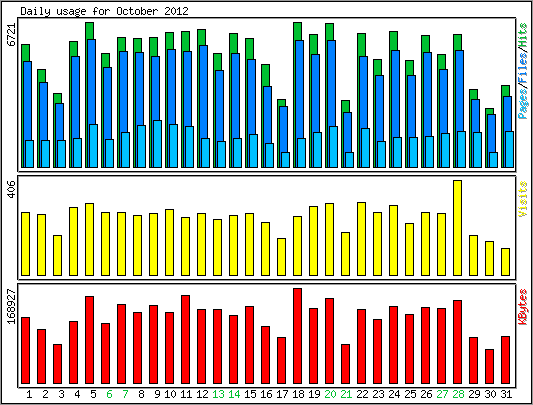Click the blue Files bar for day 15
Image resolution: width=533 pixels, height=405 pixels.
[x=252, y=97]
